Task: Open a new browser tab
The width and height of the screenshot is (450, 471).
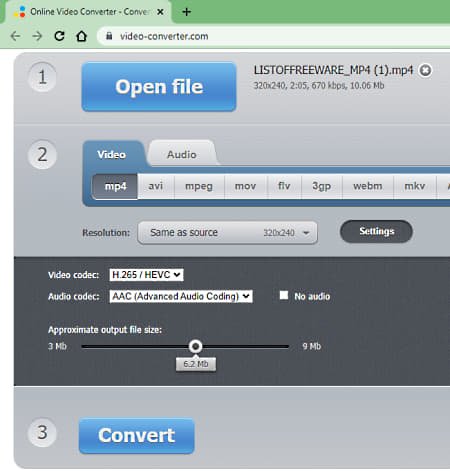Action: pyautogui.click(x=187, y=12)
